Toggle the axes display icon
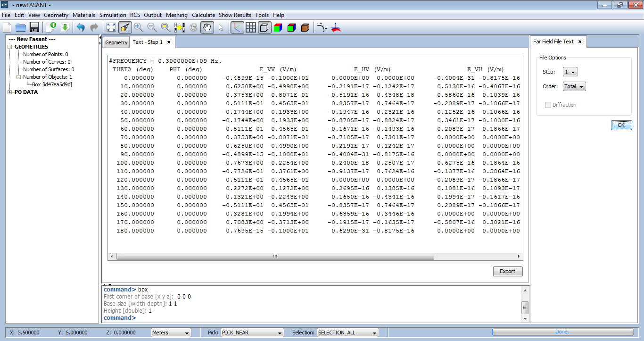 pyautogui.click(x=237, y=27)
